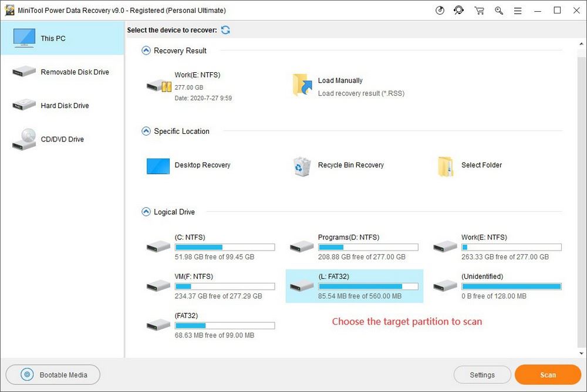Collapse the Specific Location section

(x=146, y=131)
